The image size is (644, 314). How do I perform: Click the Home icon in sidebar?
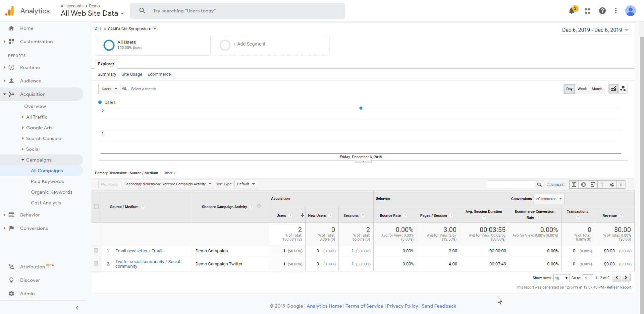click(x=11, y=28)
